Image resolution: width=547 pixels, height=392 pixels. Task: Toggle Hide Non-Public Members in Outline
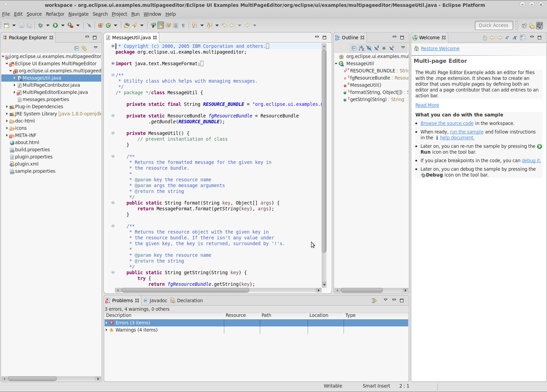click(x=384, y=48)
